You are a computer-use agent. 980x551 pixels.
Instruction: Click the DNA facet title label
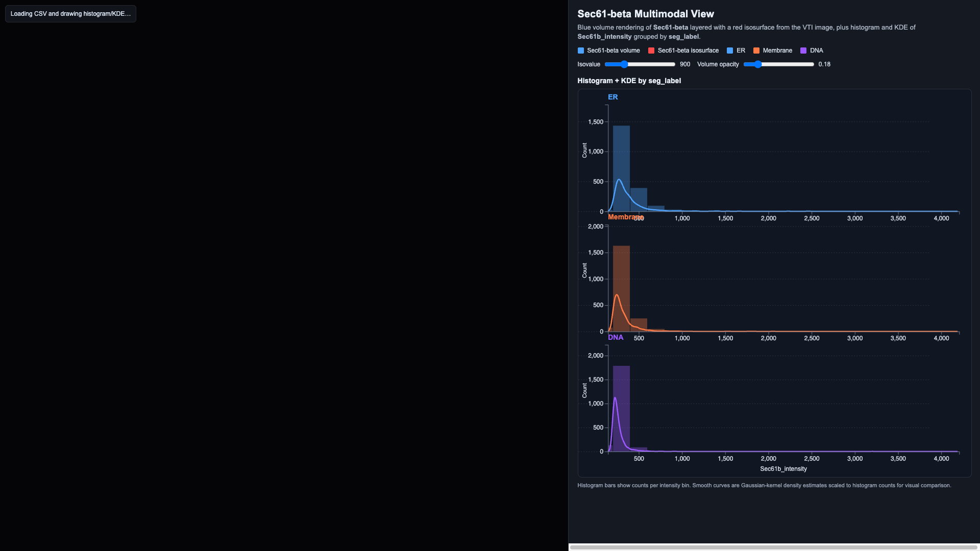click(616, 337)
